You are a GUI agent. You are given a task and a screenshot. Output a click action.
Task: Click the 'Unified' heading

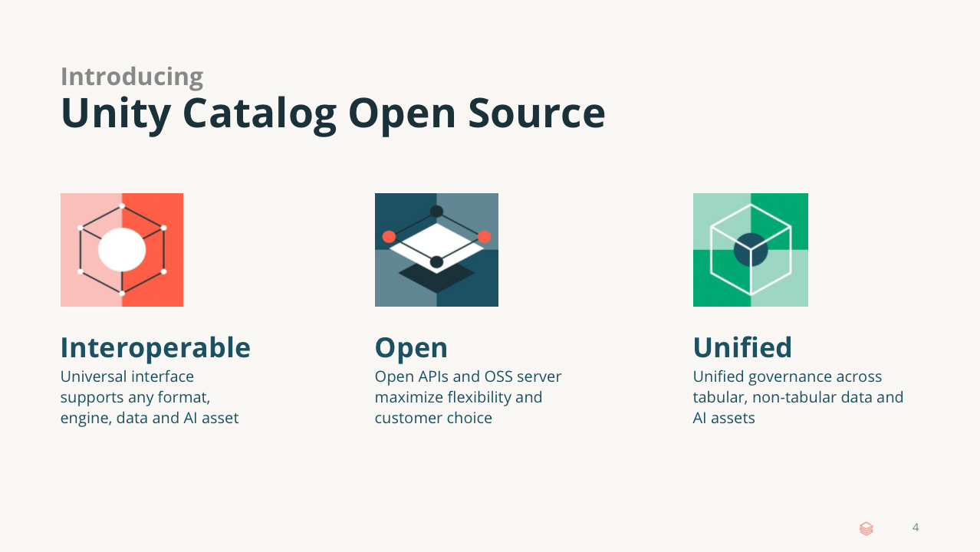742,348
